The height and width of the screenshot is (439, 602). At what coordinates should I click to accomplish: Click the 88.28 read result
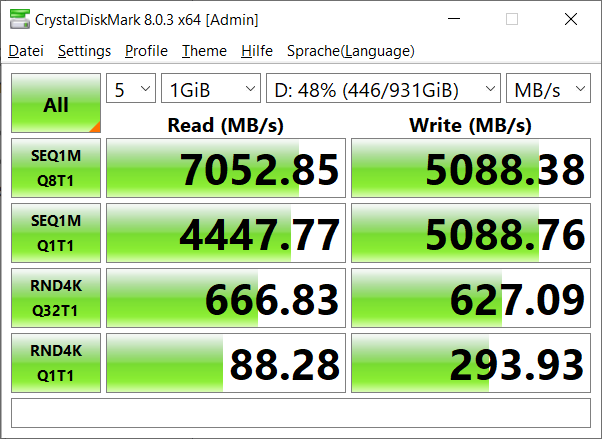226,363
